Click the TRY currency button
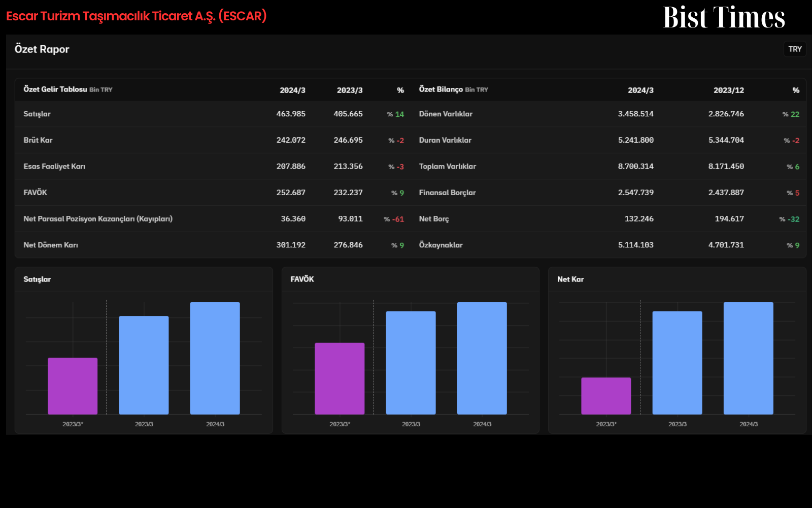Viewport: 812px width, 508px height. (795, 49)
